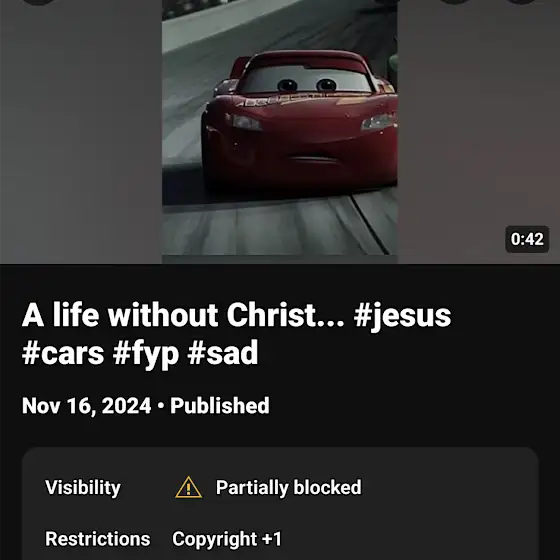Click the yellow warning triangle icon
560x560 pixels.
pos(188,488)
